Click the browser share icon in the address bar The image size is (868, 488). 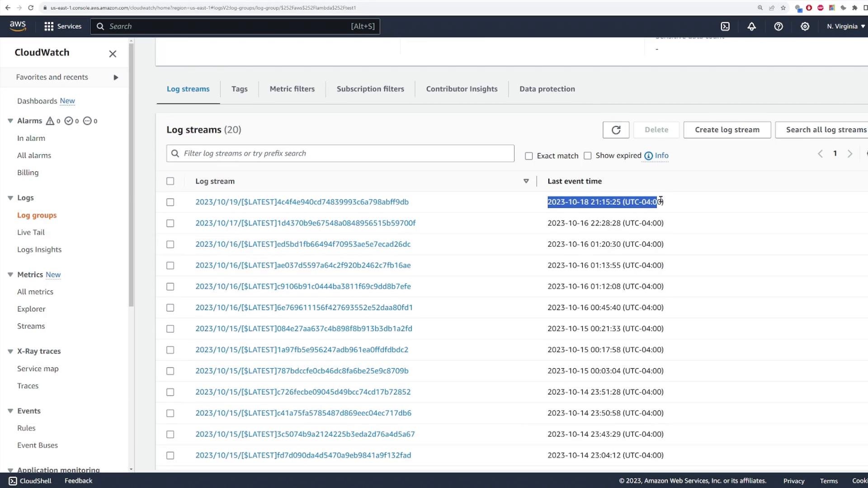772,8
